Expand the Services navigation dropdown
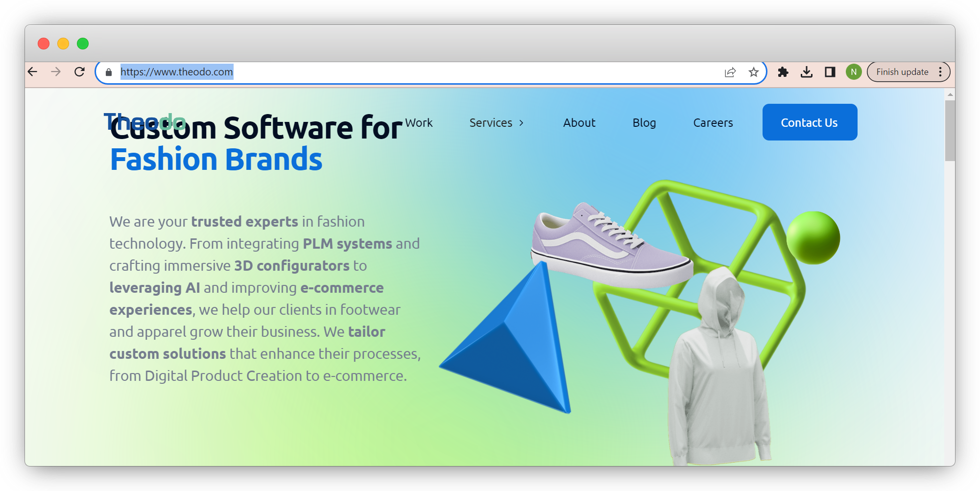This screenshot has height=491, width=980. pyautogui.click(x=496, y=123)
